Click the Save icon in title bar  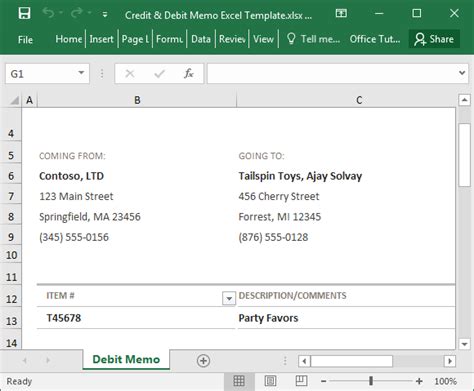(24, 14)
